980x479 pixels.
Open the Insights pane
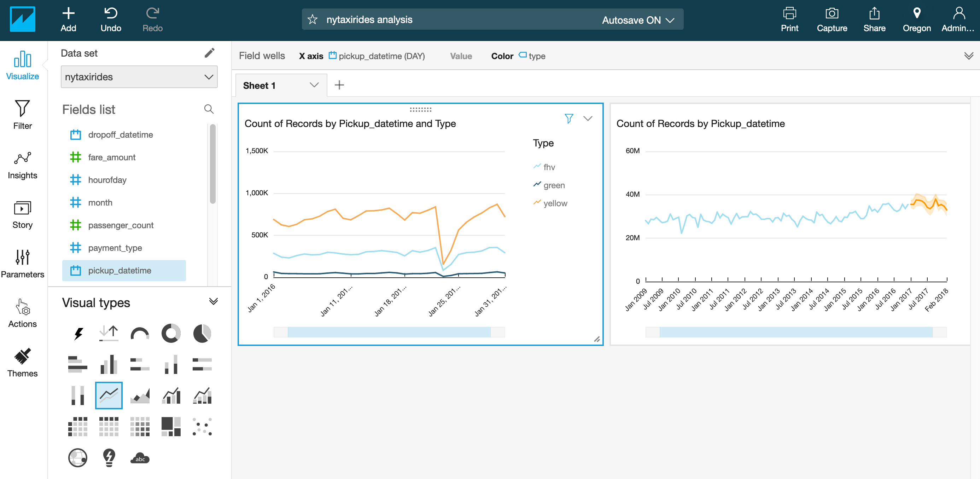click(22, 165)
